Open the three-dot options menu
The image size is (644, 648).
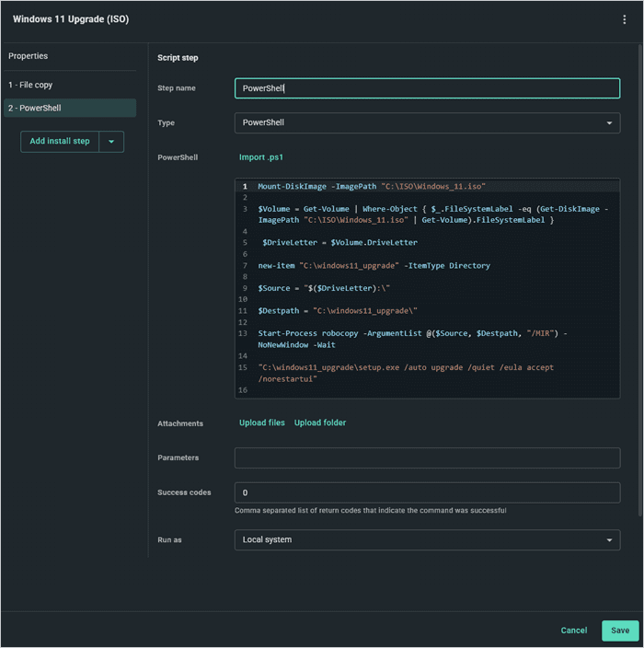point(624,19)
